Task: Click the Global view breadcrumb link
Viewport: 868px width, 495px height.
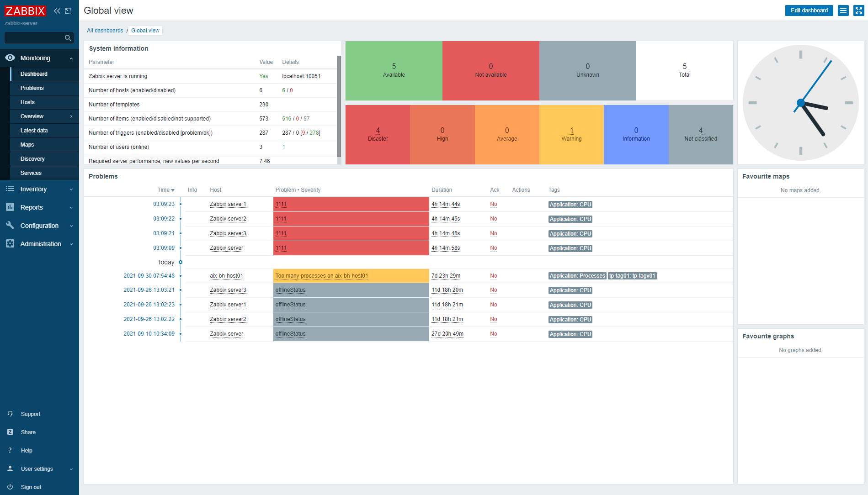Action: [145, 31]
